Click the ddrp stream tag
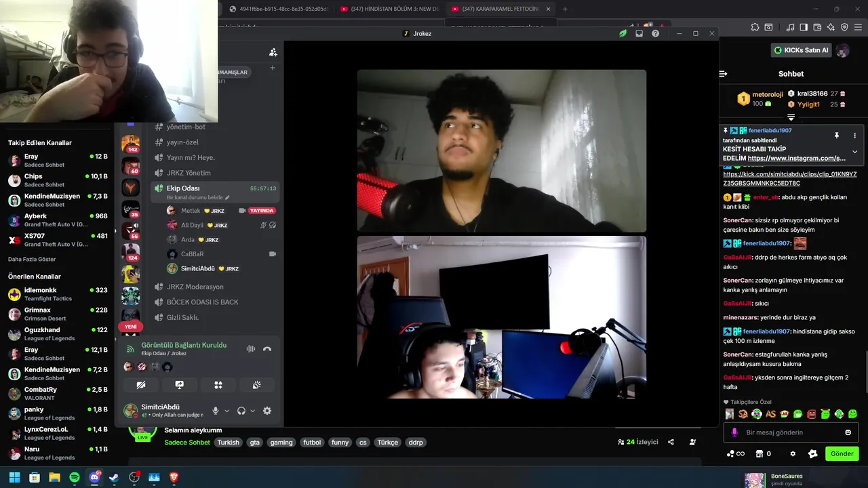The height and width of the screenshot is (488, 868). [x=416, y=443]
